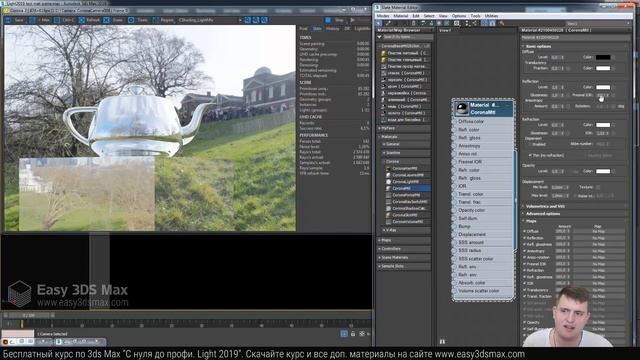Click the Refresh icon in frame buffer toolbar
This screenshot has height=360, width=640.
pos(82,20)
